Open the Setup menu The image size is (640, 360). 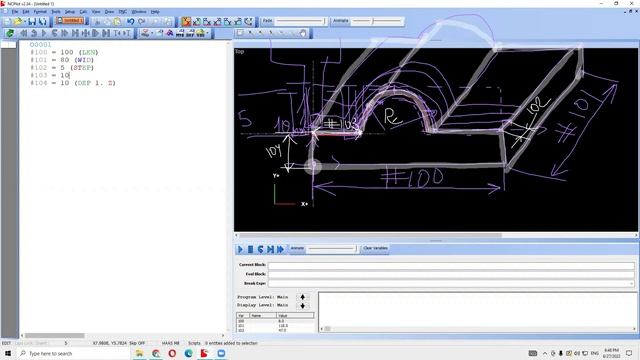(x=70, y=11)
